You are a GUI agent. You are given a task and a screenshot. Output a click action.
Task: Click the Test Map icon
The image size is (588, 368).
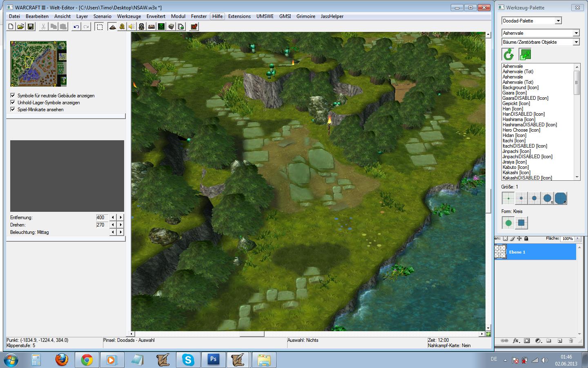(x=194, y=27)
